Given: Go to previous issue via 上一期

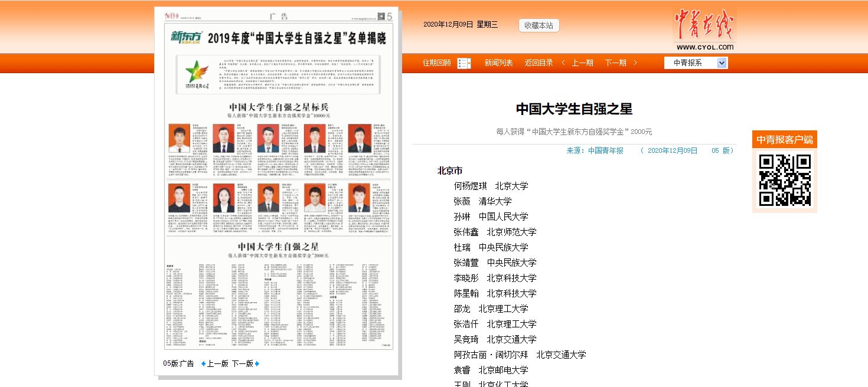Looking at the screenshot, I should coord(582,63).
